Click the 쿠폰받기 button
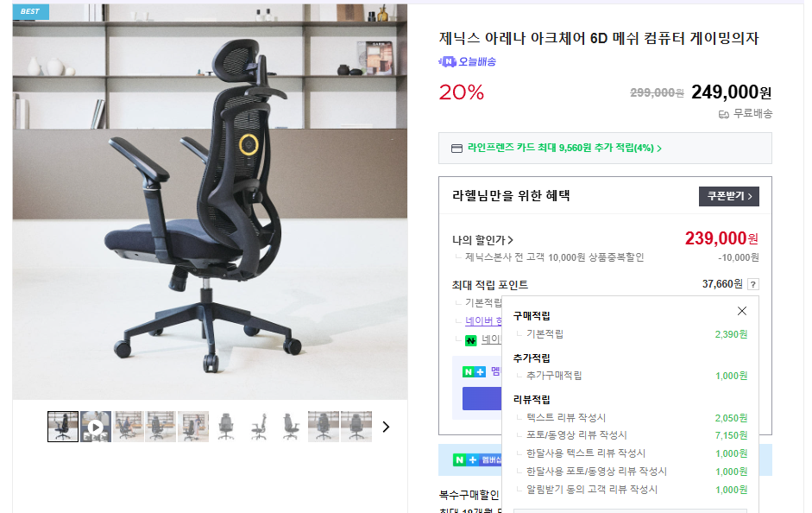This screenshot has height=513, width=812. (728, 196)
